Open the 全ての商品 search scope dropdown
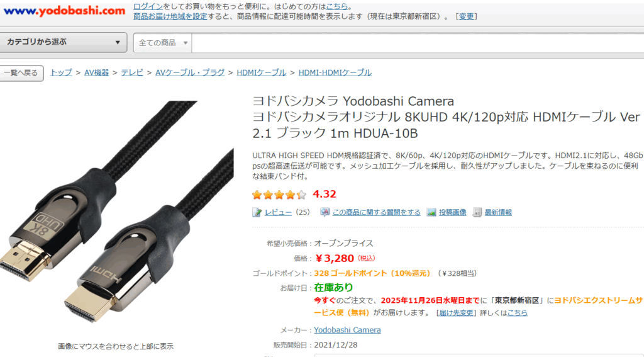Viewport: 644px width, 357px height. (x=163, y=43)
